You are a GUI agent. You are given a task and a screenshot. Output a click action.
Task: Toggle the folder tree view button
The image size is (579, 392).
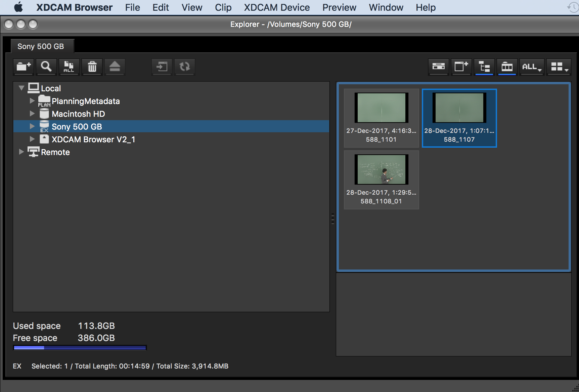pos(484,67)
